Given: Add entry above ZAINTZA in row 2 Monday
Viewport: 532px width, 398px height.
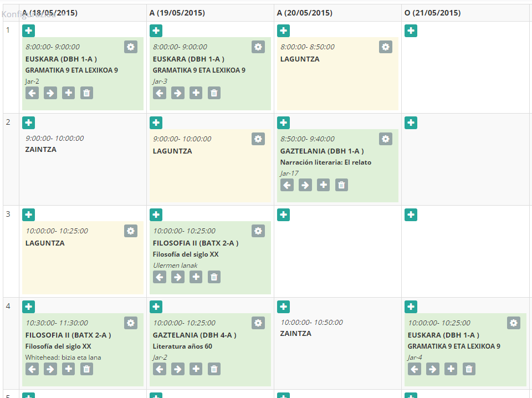Looking at the screenshot, I should (28, 123).
